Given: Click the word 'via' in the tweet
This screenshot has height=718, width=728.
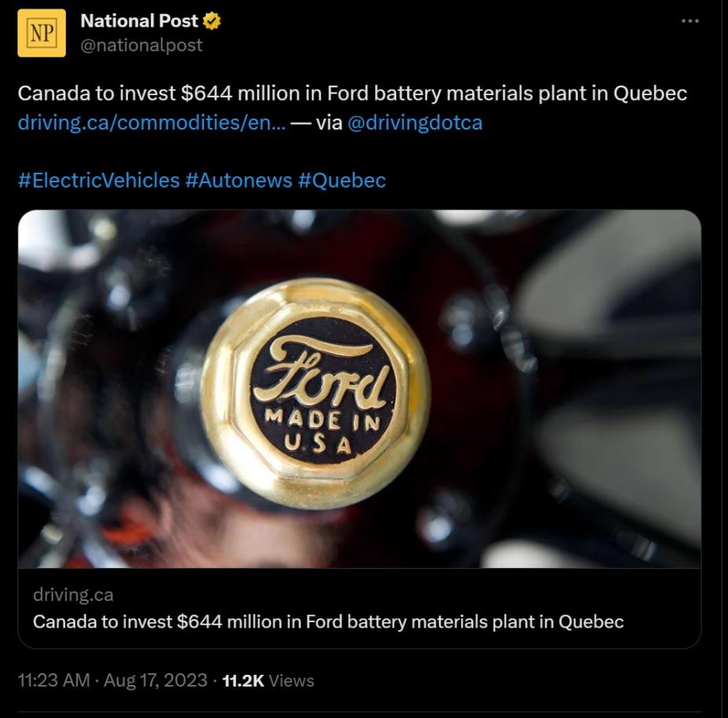Looking at the screenshot, I should 328,123.
